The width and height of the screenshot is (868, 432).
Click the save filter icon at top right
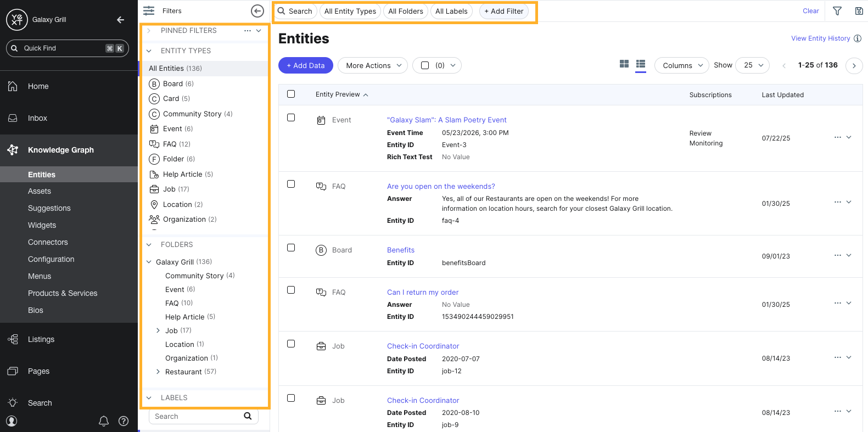click(x=859, y=11)
